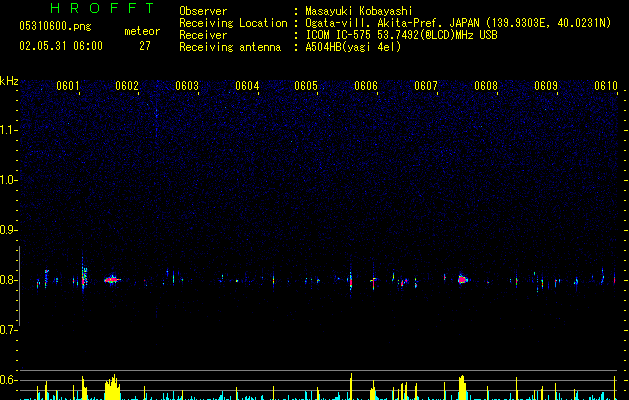This screenshot has width=629, height=400.
Task: Click the Observer field label
Action: point(203,11)
